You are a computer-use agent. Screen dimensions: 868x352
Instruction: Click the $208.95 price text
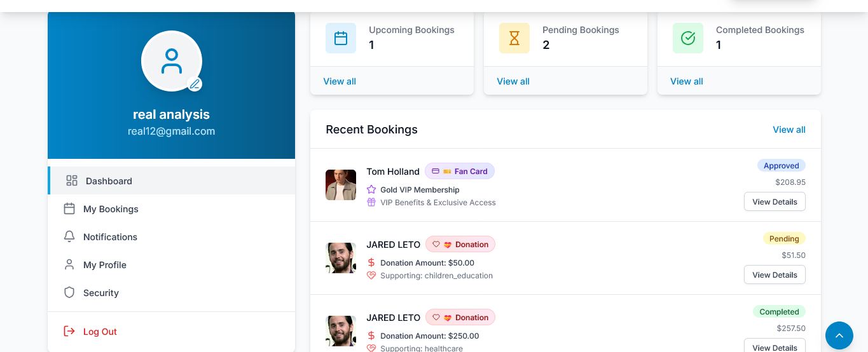[790, 182]
